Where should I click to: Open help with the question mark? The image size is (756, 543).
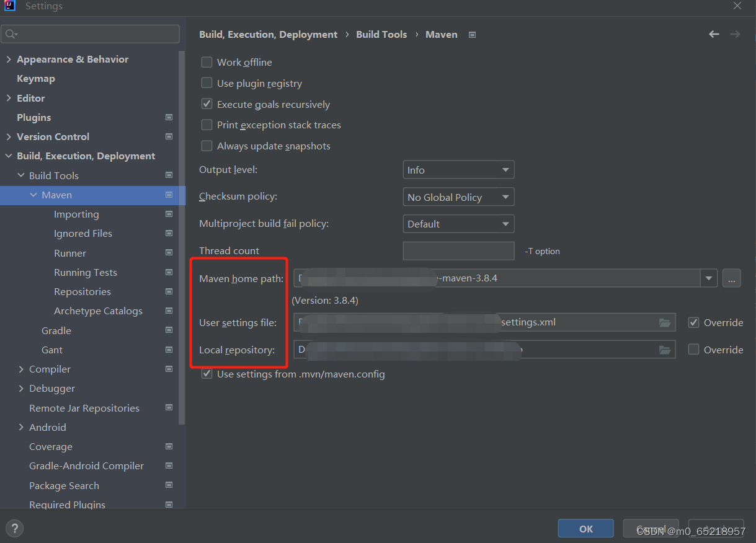pyautogui.click(x=14, y=529)
